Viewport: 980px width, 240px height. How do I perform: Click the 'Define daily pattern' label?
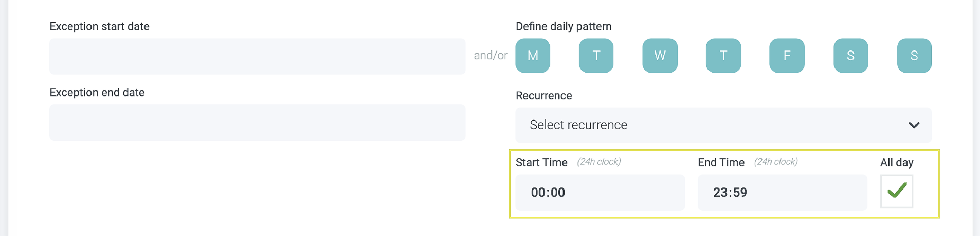563,27
